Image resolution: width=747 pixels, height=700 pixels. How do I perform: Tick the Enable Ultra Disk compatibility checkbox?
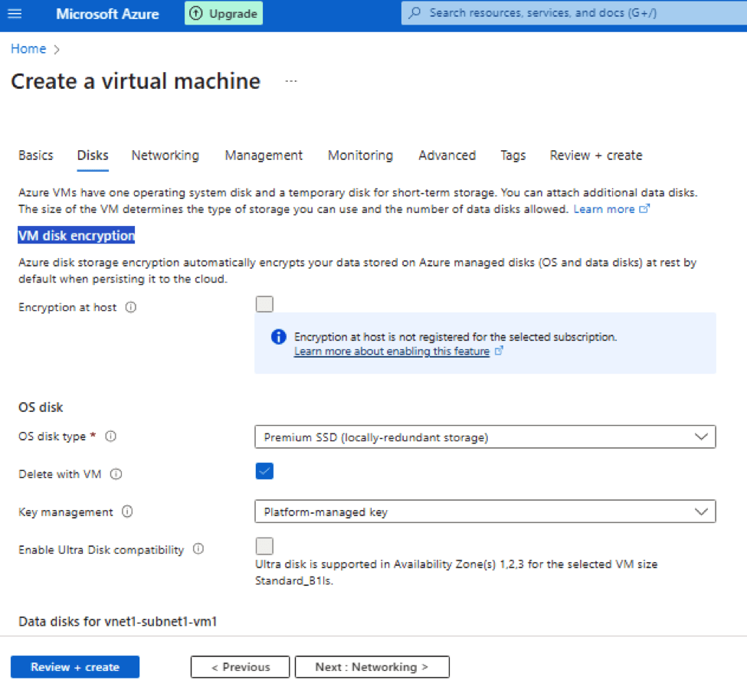coord(264,546)
